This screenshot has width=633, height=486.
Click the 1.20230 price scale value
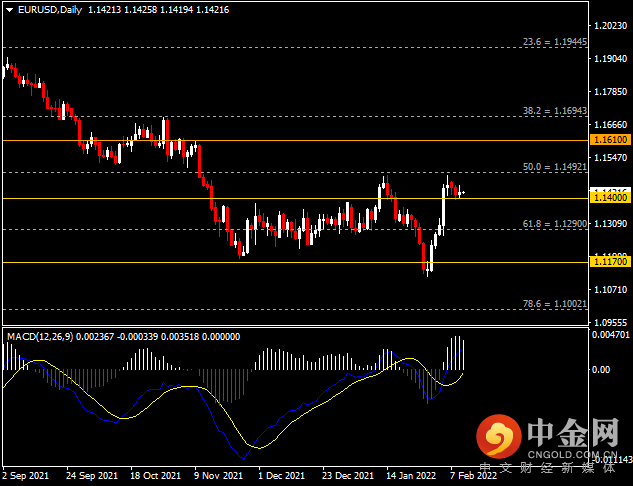611,26
